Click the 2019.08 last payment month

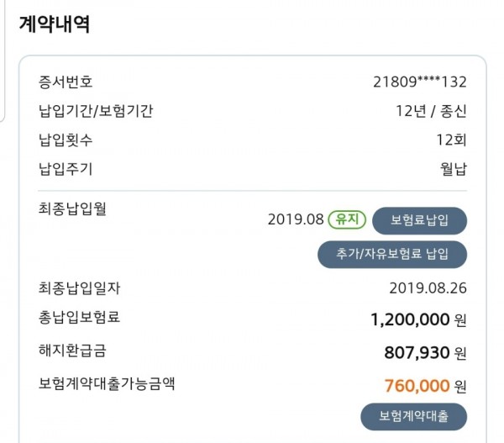(x=296, y=219)
